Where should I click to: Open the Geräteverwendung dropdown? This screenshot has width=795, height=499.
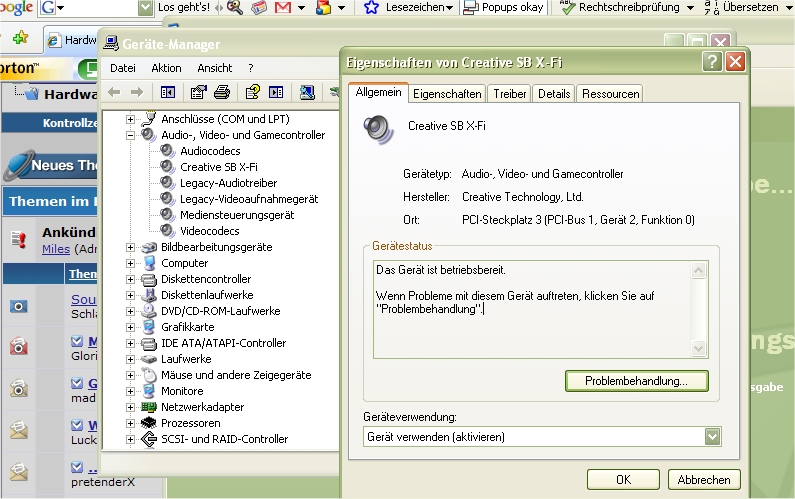point(712,437)
